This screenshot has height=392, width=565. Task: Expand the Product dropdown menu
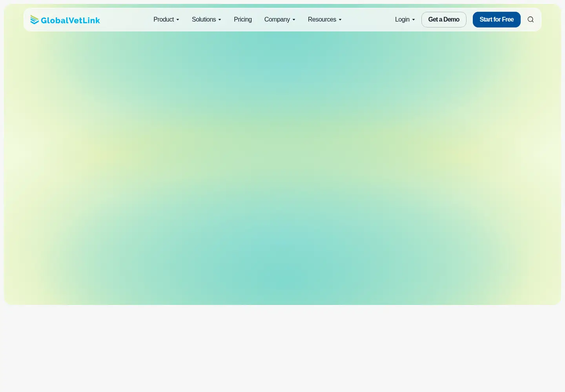pos(166,20)
